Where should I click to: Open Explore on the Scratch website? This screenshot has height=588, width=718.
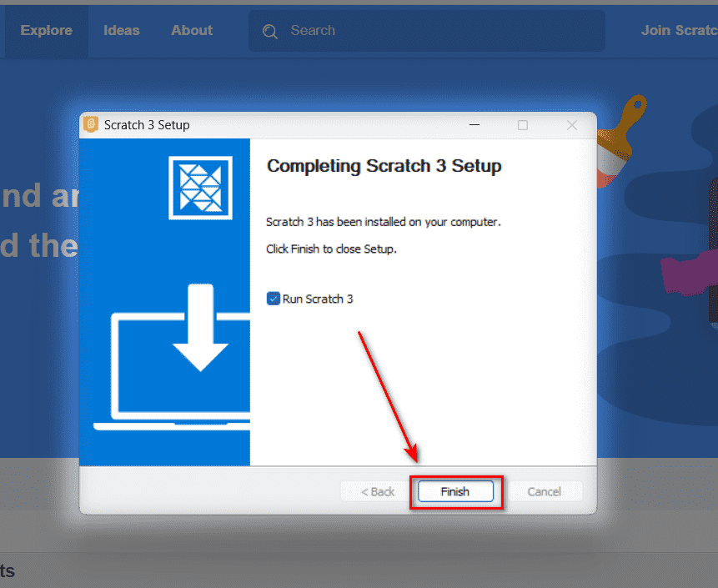click(46, 30)
